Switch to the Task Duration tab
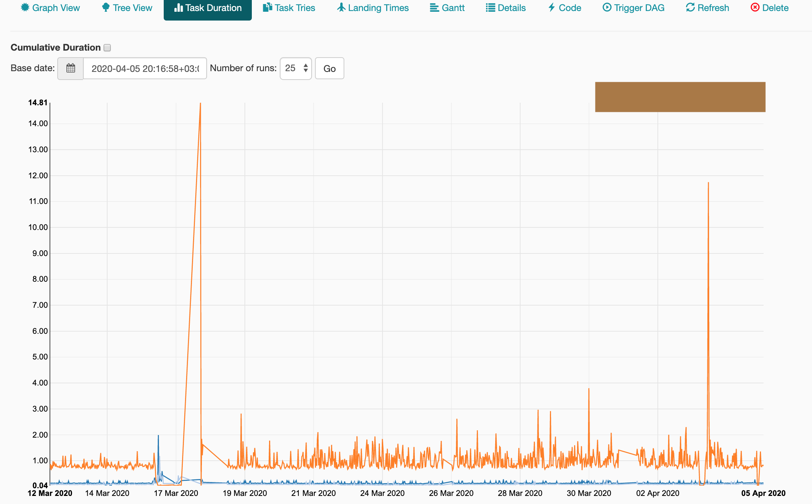The width and height of the screenshot is (812, 504). 208,8
